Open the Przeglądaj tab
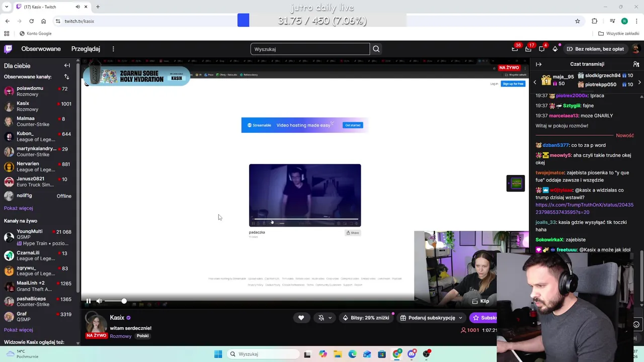Viewport: 644px width, 362px height. (x=86, y=49)
